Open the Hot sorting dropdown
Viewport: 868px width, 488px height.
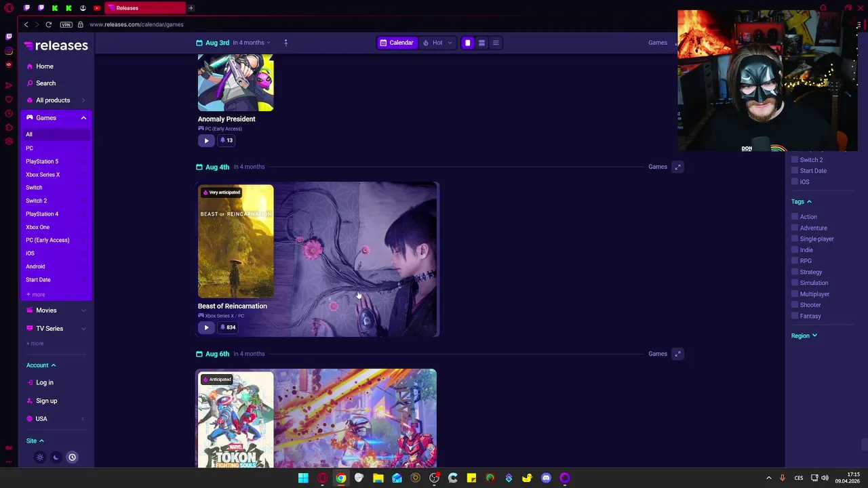pyautogui.click(x=437, y=43)
